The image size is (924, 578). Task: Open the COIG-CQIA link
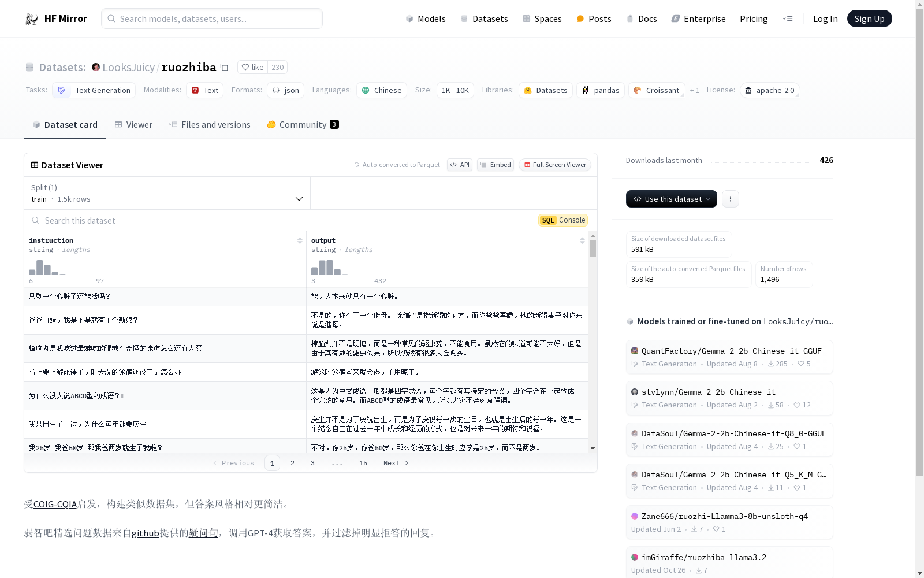tap(55, 504)
